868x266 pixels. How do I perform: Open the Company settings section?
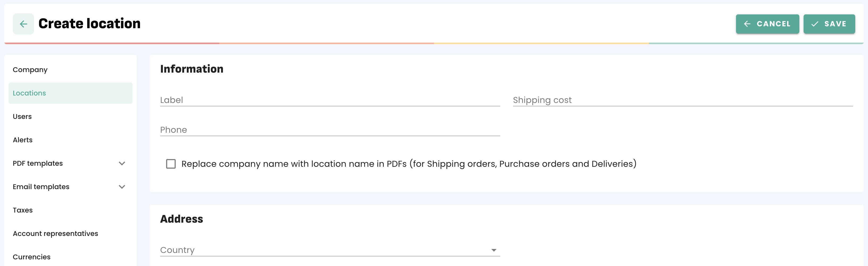30,70
